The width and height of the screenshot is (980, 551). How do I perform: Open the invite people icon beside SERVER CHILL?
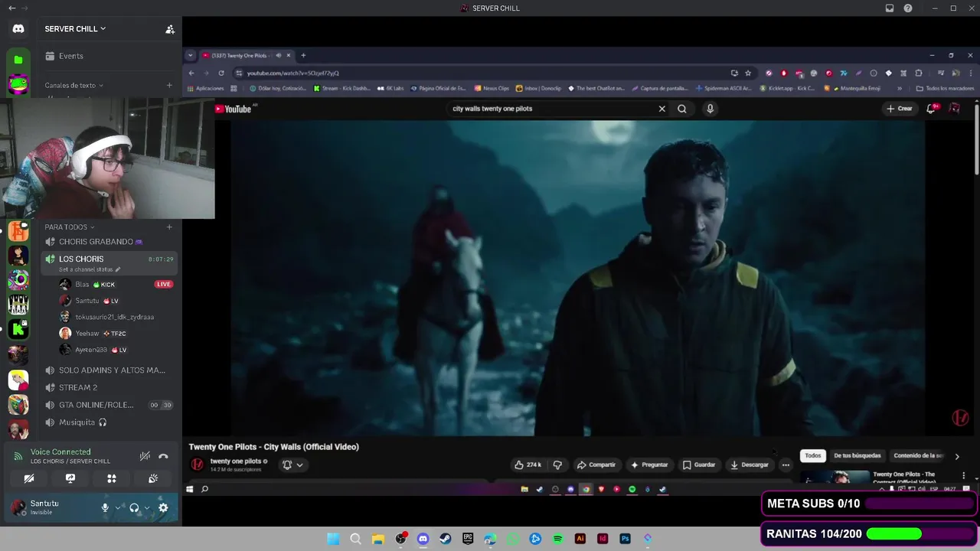tap(170, 29)
